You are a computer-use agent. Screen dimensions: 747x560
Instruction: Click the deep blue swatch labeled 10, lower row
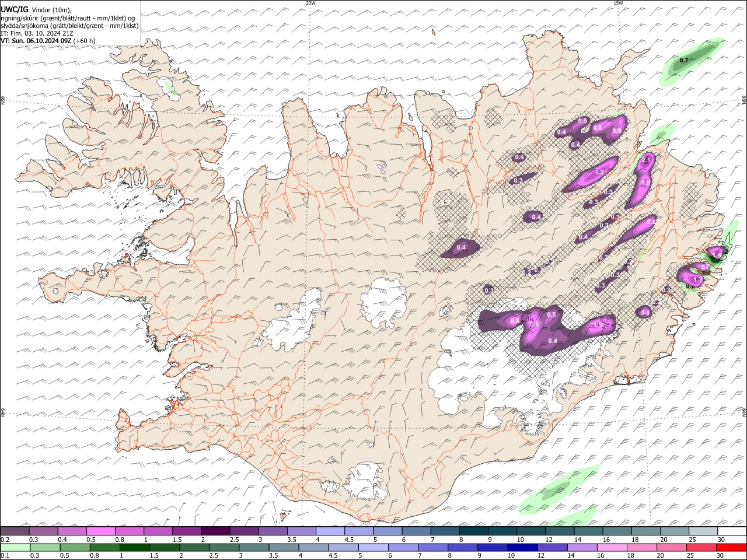pyautogui.click(x=522, y=548)
